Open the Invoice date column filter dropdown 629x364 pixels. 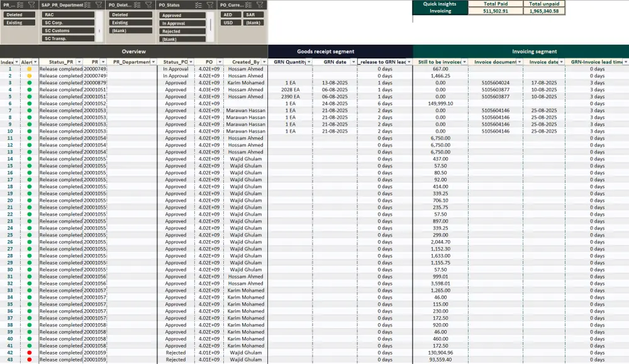point(562,61)
